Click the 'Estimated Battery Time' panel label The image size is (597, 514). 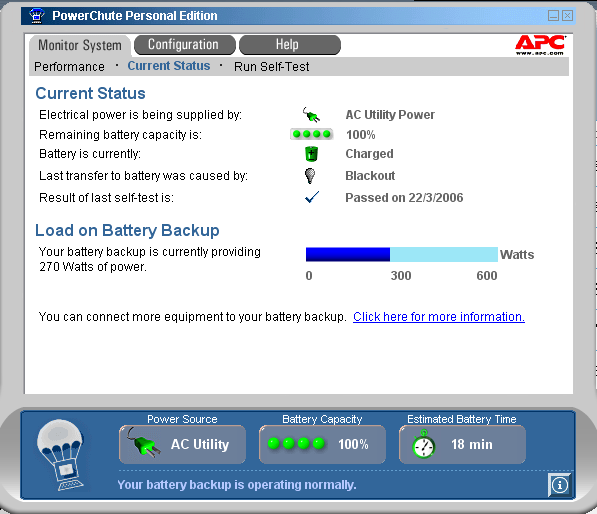tap(461, 419)
